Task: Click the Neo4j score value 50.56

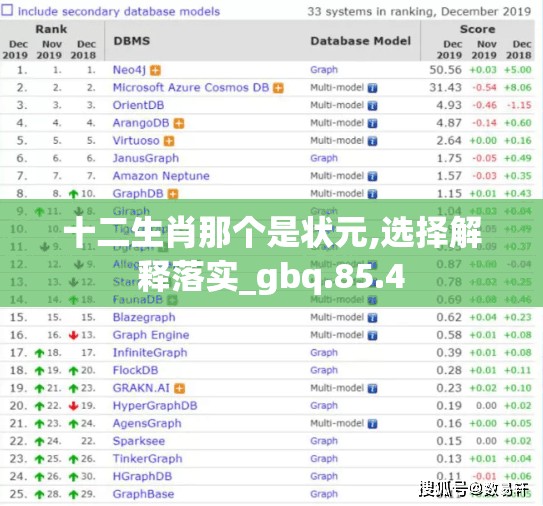Action: point(445,70)
